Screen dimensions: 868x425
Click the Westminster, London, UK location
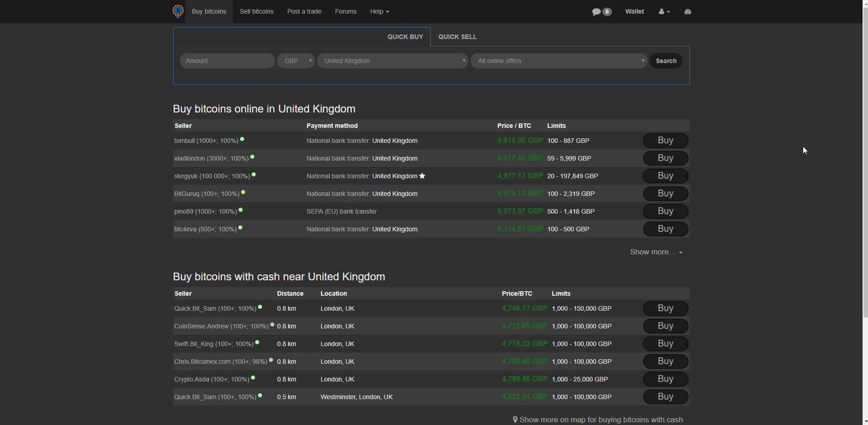point(357,397)
